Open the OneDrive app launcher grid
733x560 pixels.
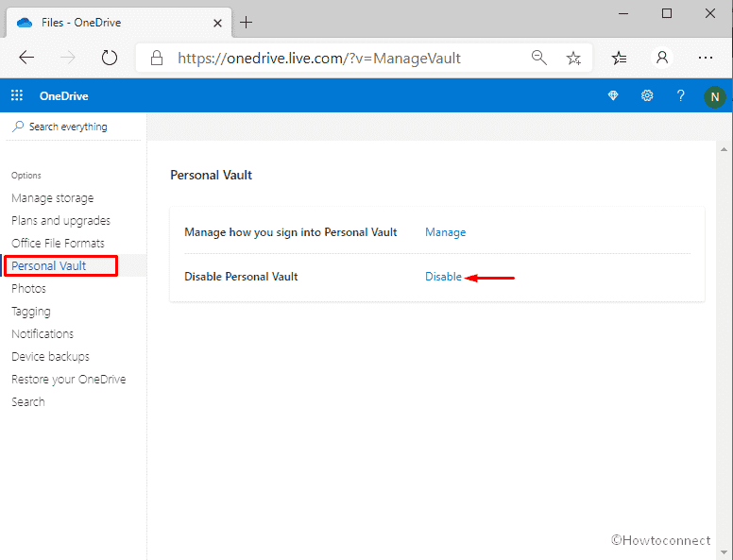point(17,95)
